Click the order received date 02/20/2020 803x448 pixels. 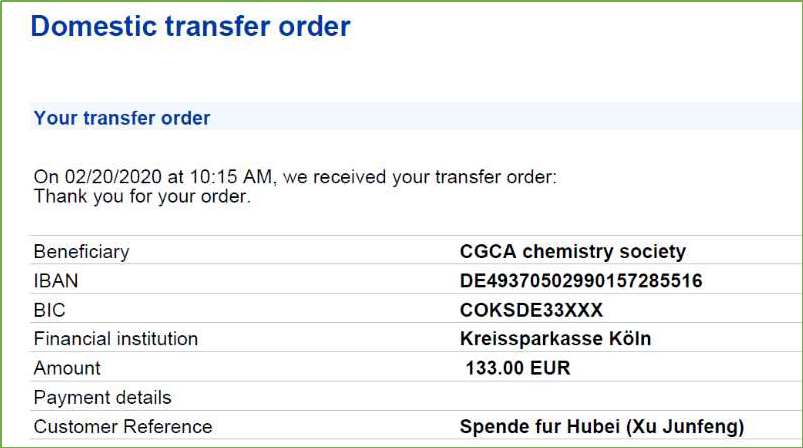point(113,177)
